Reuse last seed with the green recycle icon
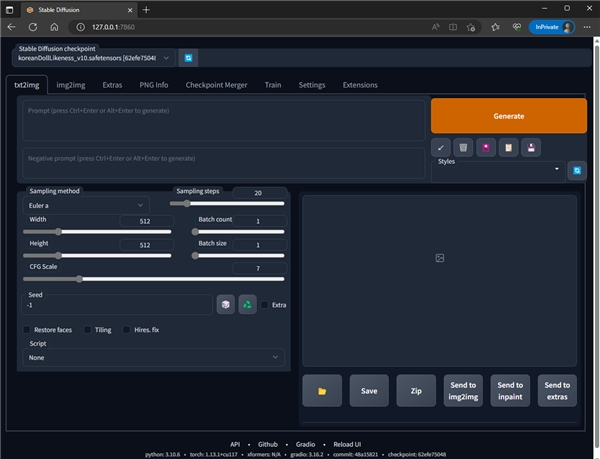 248,304
